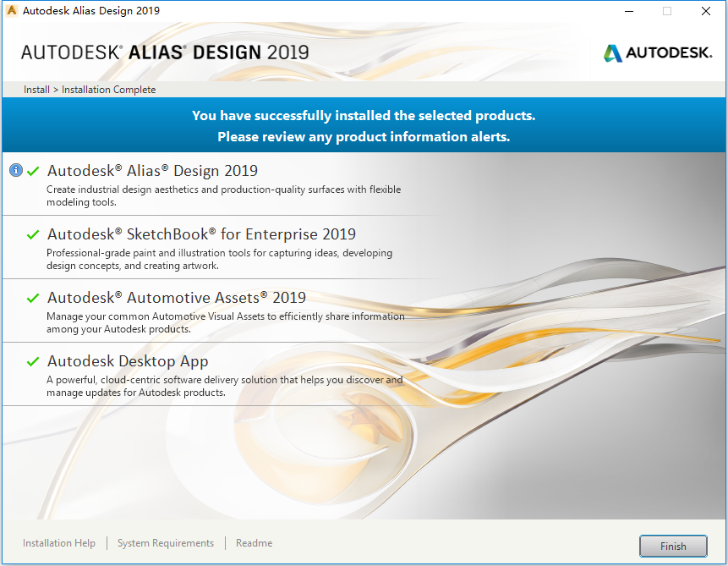Click the 'Manage your common Automotive Visual Assets' description
The height and width of the screenshot is (566, 728).
225,322
